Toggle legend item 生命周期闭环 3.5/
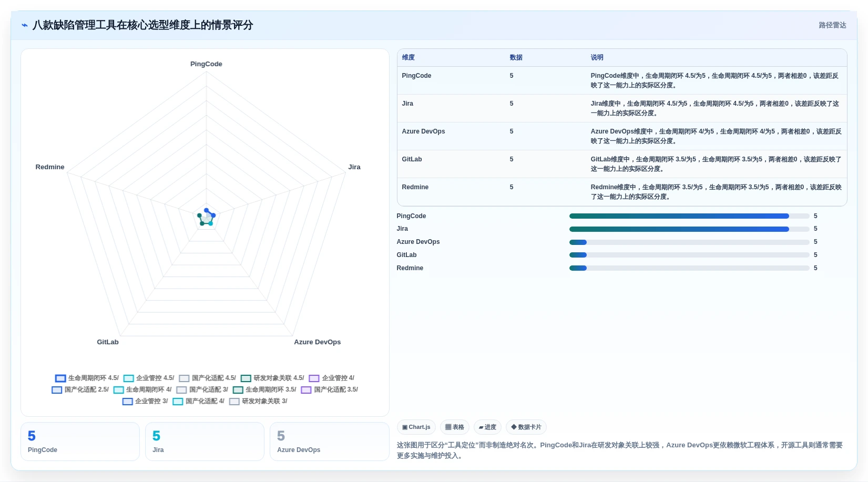The height and width of the screenshot is (482, 868). point(264,389)
